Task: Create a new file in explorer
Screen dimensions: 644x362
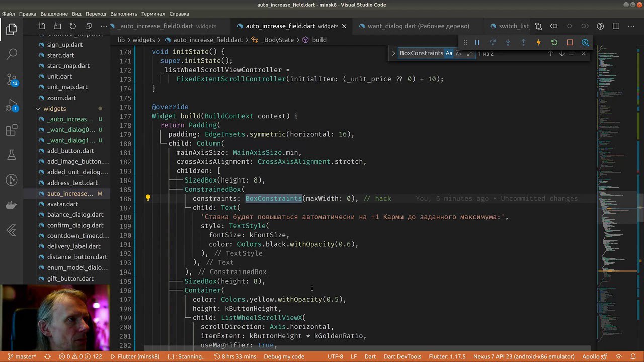Action: (x=42, y=26)
